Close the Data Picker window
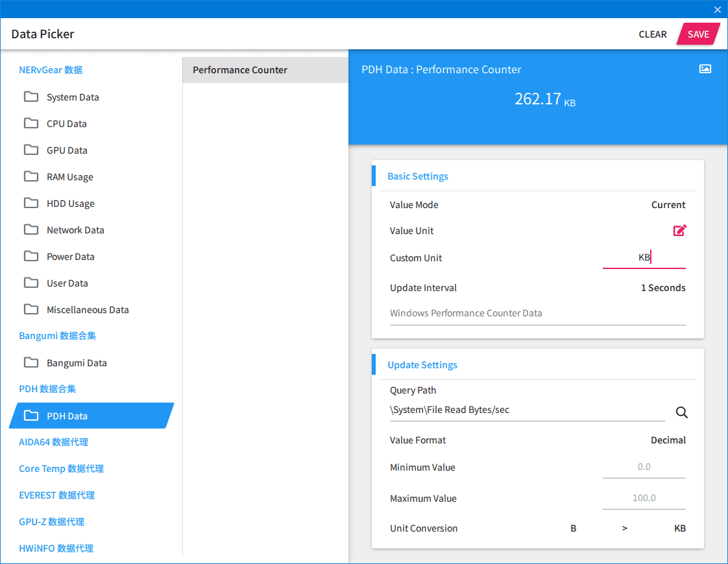 (x=718, y=10)
